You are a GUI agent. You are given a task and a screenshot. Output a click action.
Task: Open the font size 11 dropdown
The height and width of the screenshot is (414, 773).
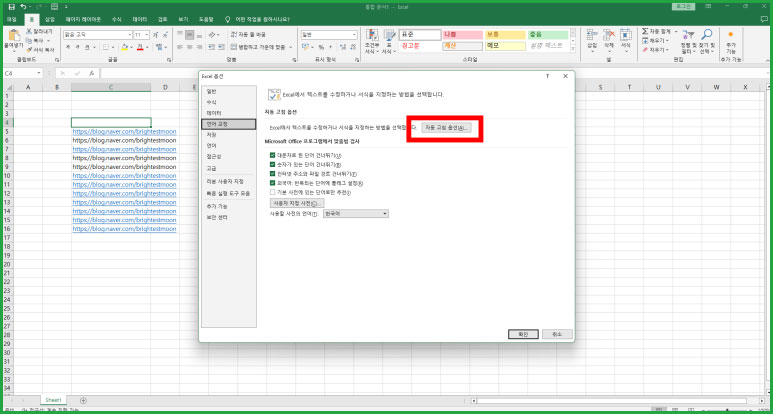pyautogui.click(x=147, y=35)
